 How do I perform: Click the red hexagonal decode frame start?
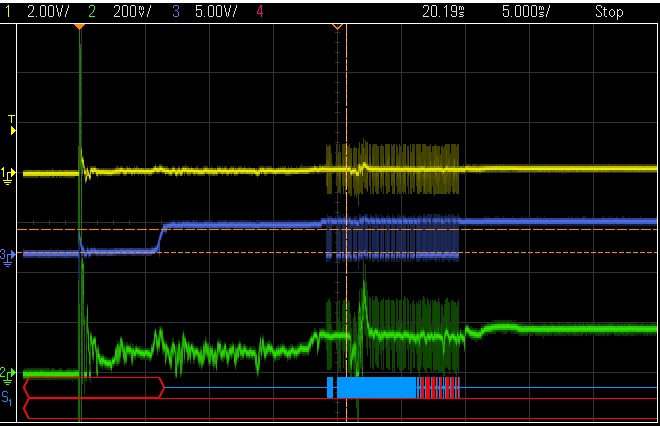coord(94,388)
